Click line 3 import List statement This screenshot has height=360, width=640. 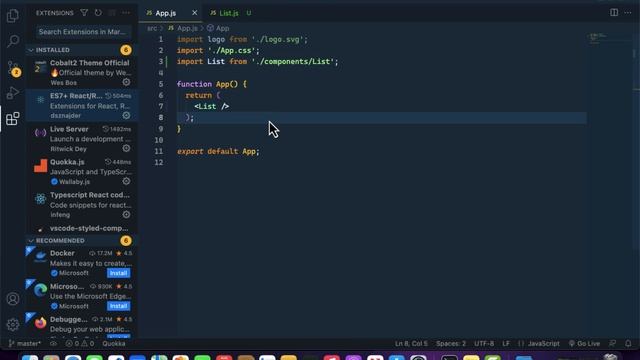click(x=258, y=62)
